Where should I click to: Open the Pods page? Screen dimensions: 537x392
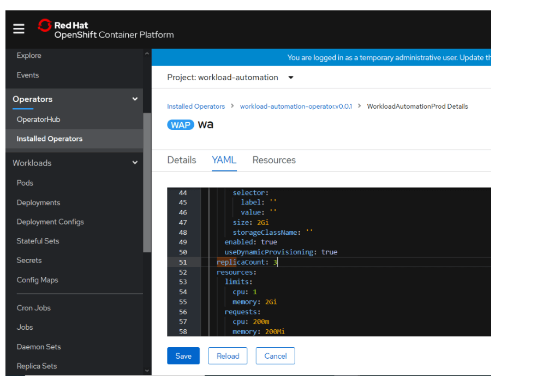[27, 182]
